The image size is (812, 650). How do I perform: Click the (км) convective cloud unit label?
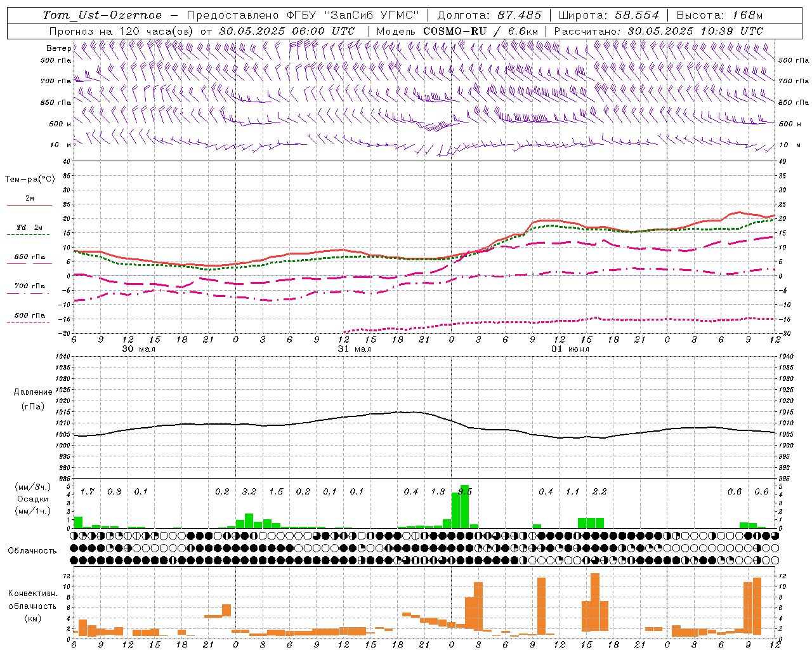[x=33, y=618]
